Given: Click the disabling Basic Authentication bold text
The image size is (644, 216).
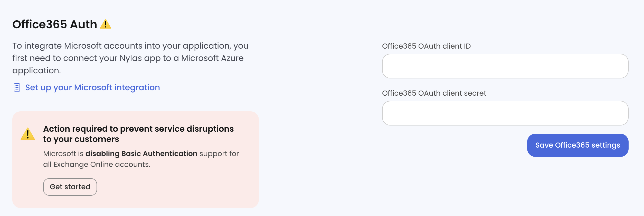Looking at the screenshot, I should (x=141, y=154).
